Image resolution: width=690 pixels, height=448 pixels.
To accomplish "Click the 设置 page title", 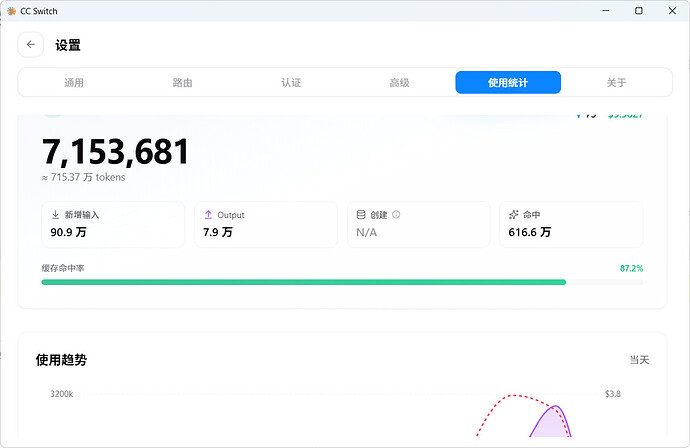I will [68, 45].
